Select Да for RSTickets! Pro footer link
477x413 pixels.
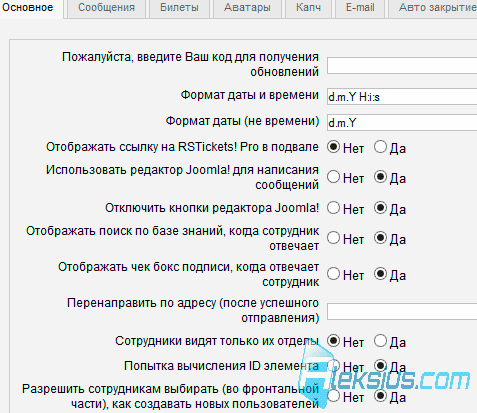pyautogui.click(x=380, y=147)
